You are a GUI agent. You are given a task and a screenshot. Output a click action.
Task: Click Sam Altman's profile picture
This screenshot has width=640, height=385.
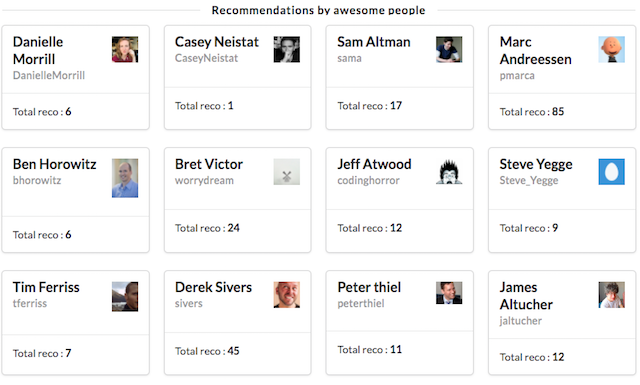449,49
